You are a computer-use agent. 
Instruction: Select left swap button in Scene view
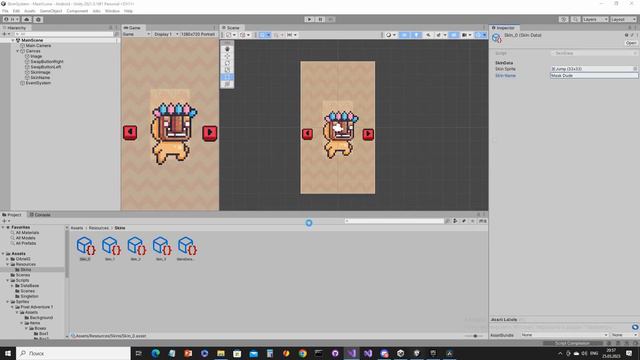[x=307, y=134]
